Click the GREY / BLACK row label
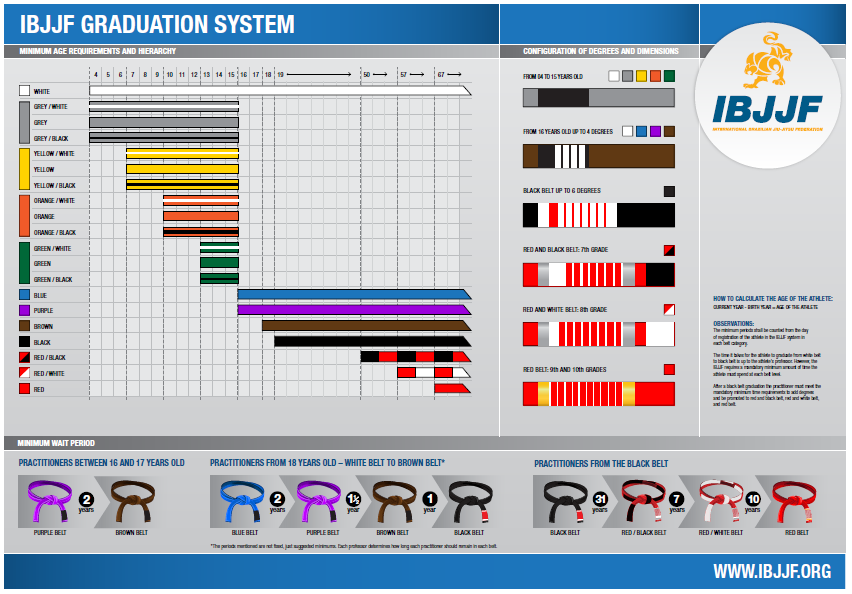This screenshot has width=852, height=594. click(51, 139)
